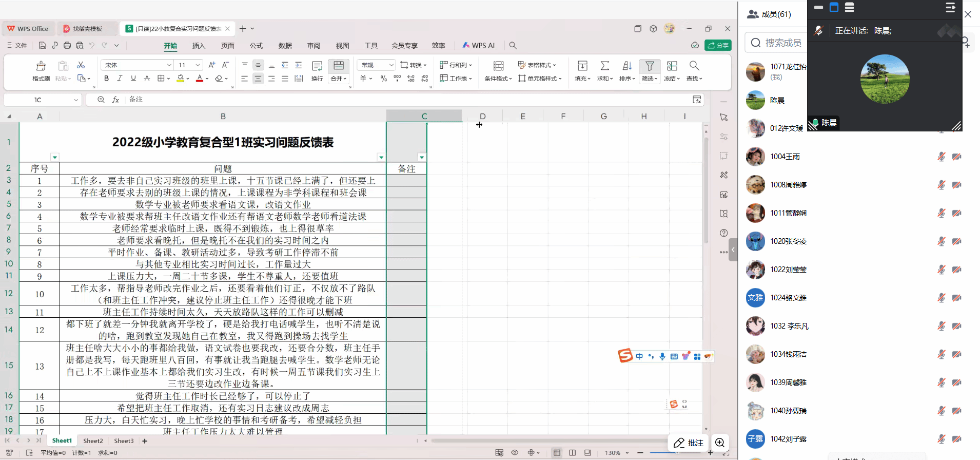Toggle Italic formatting
The width and height of the screenshot is (980, 460).
tap(120, 79)
